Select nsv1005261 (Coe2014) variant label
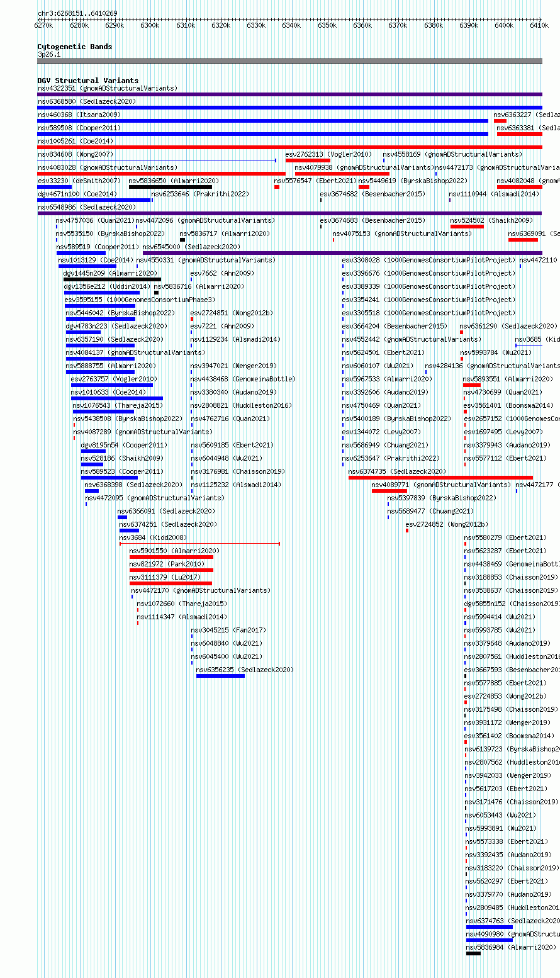This screenshot has height=978, width=560. click(76, 141)
